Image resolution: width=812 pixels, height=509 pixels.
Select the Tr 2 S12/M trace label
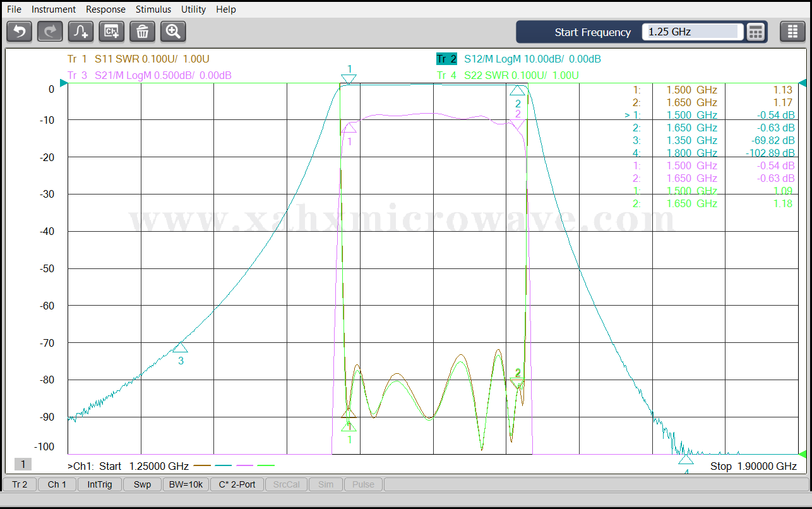pos(518,59)
